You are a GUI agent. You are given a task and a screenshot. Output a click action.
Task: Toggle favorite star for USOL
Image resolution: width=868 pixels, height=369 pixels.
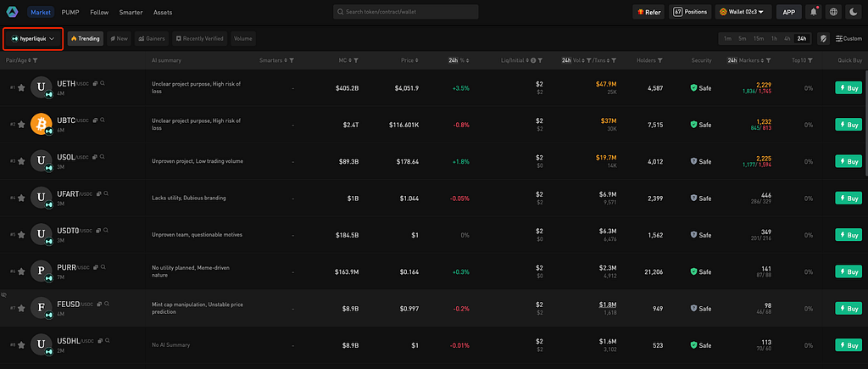point(21,161)
